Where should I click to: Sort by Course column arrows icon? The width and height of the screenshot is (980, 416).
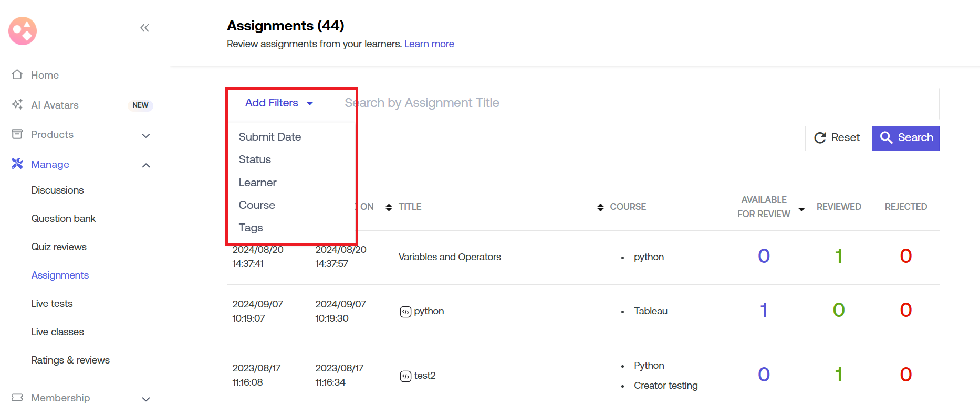600,207
